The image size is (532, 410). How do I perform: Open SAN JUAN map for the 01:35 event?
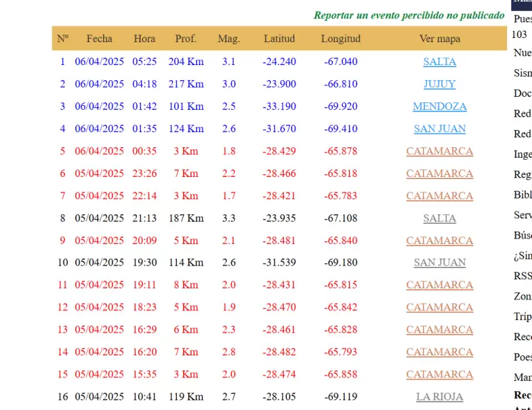pos(439,129)
